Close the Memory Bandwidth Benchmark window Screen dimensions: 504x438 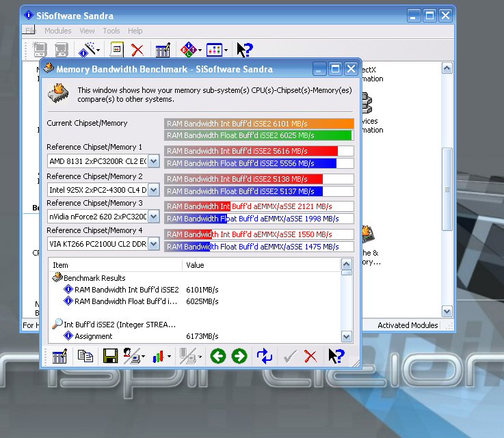pos(351,69)
